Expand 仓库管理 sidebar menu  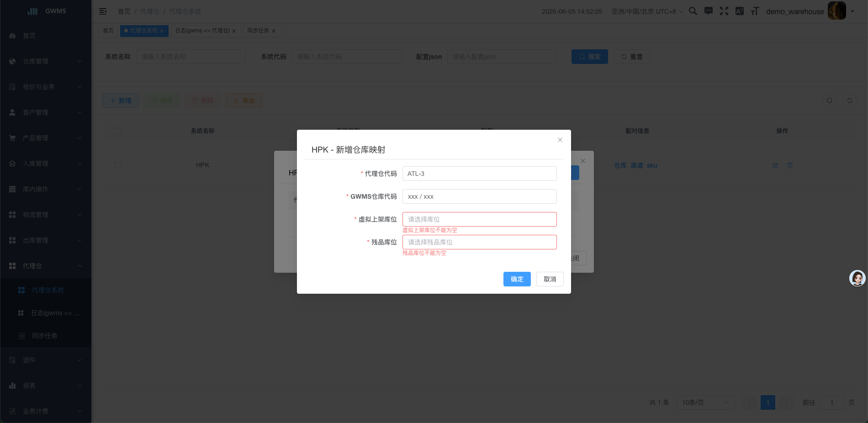(x=46, y=61)
